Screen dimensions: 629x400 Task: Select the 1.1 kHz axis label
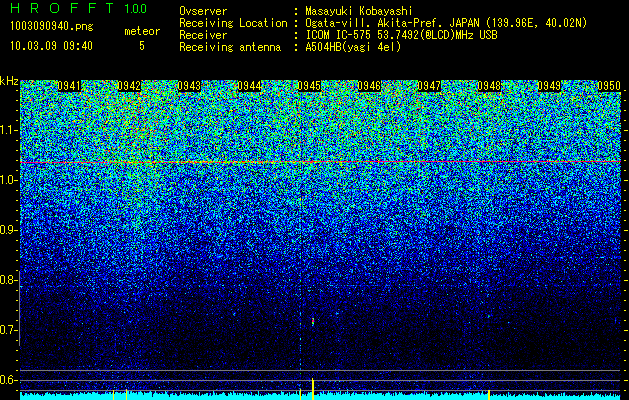click(7, 131)
